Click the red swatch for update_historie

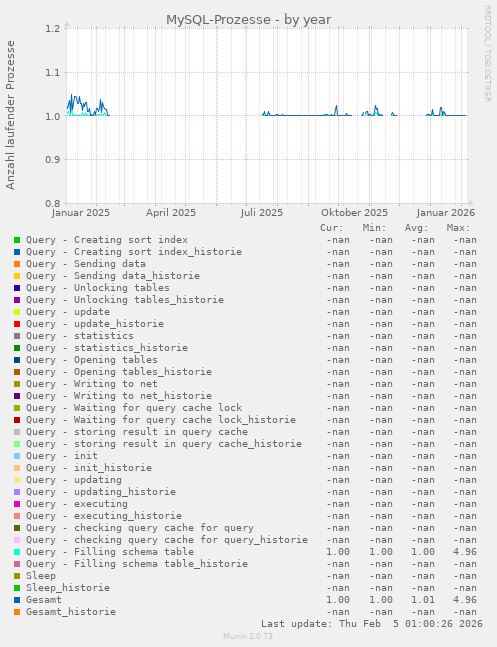point(17,324)
